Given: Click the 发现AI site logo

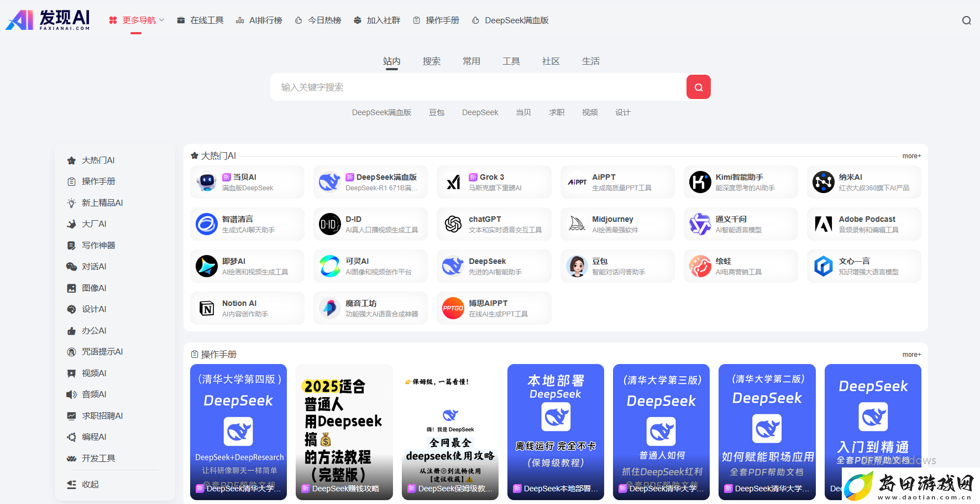Looking at the screenshot, I should 48,20.
